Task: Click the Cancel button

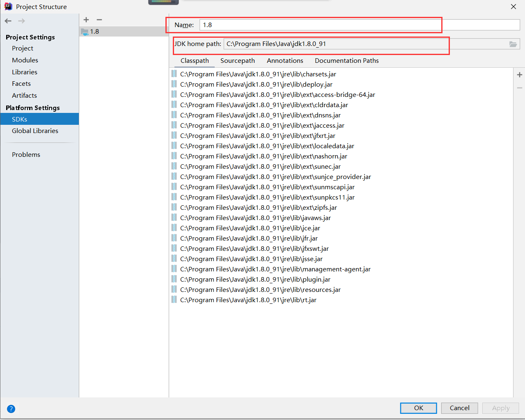Action: coord(460,408)
